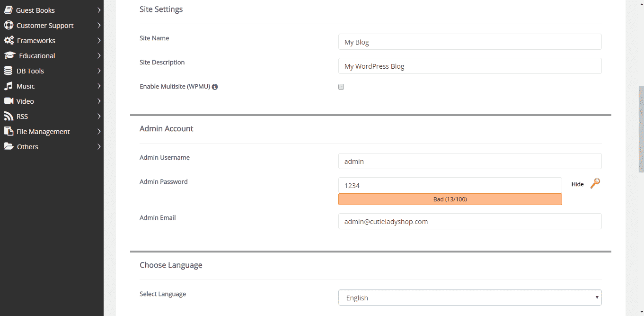
Task: Click the Admin Password field
Action: point(450,185)
